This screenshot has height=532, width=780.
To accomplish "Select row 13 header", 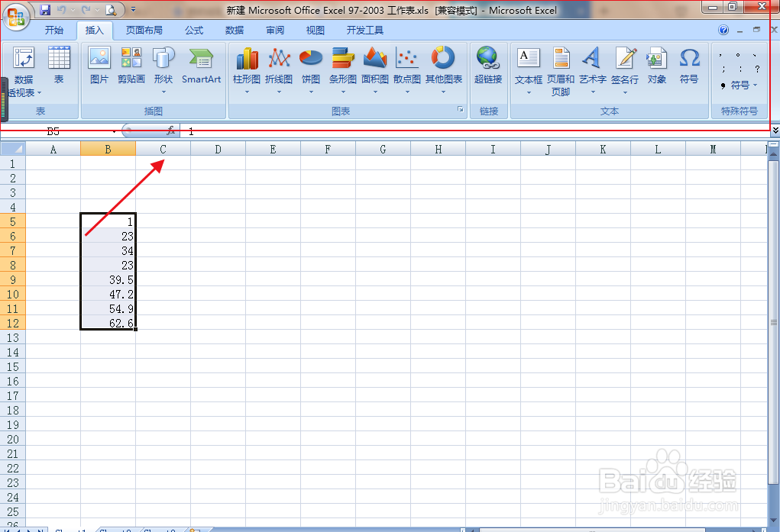I will coord(12,337).
